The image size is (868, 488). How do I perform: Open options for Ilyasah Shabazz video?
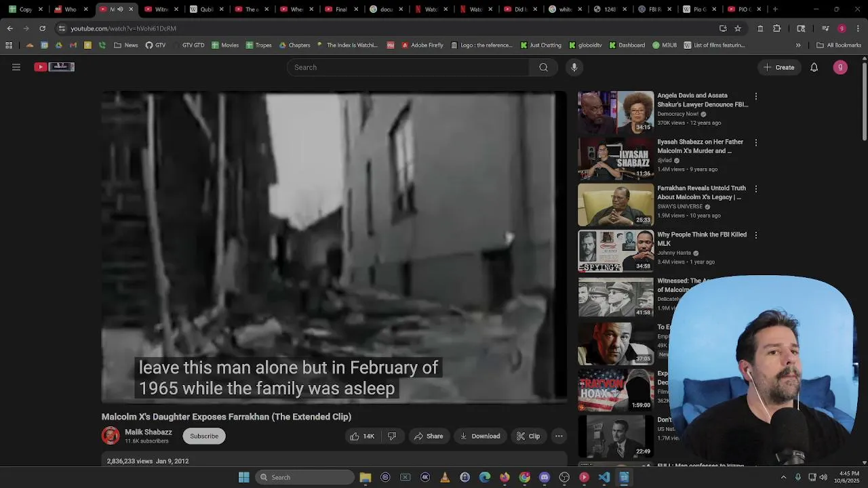click(756, 142)
